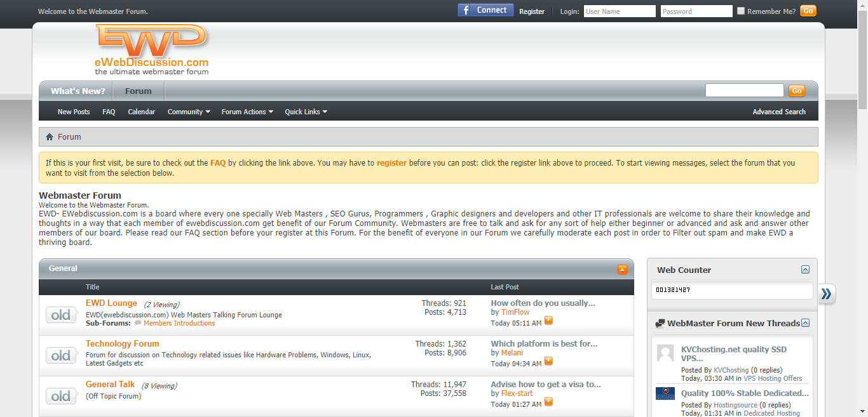Click the search Go button

click(797, 91)
